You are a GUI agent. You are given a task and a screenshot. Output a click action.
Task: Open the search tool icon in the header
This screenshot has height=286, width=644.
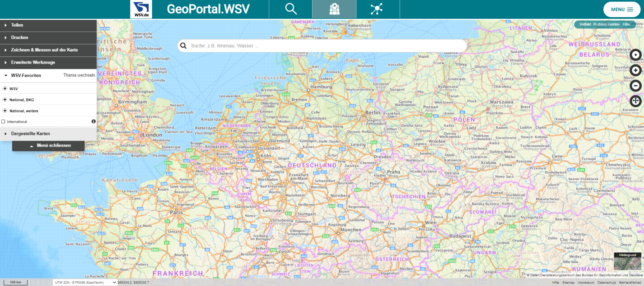pos(290,9)
